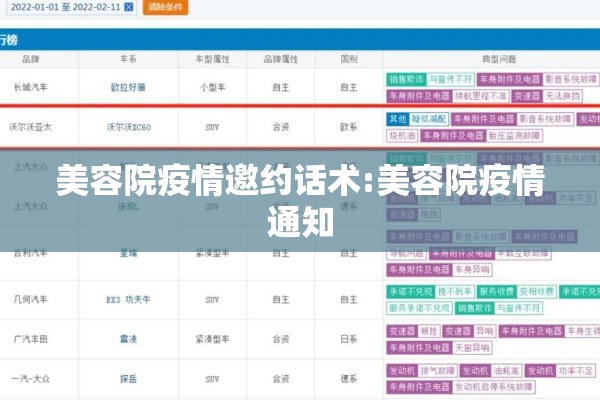Image resolution: width=600 pixels, height=400 pixels.
Task: Click the 续航里程不准 issue tag
Action: coord(481,96)
